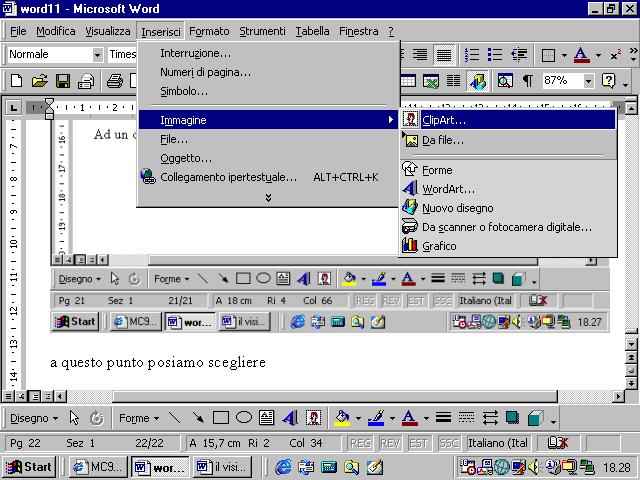The image size is (640, 480).
Task: Click Select Objects arrow on the bottom Drawing toolbar
Action: (74, 418)
